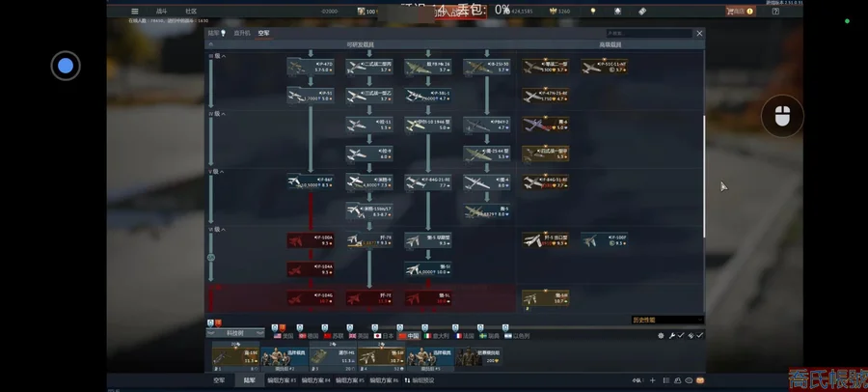868x392 pixels.
Task: Select the F-86F fighter in rank V
Action: tap(310, 182)
